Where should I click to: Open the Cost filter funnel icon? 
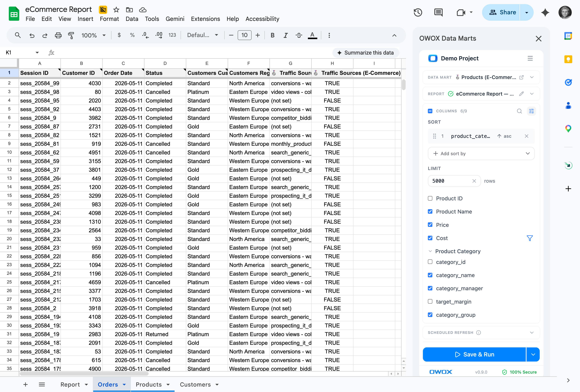coord(530,238)
